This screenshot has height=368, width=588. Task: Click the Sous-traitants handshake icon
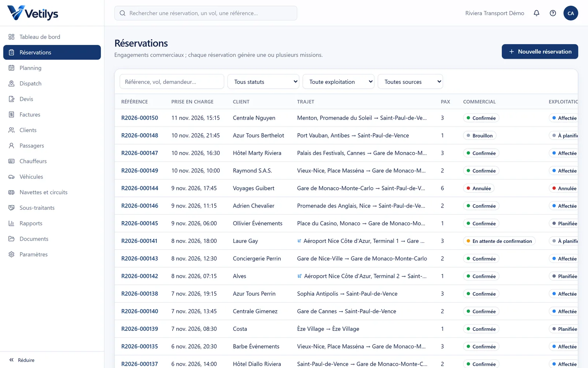coord(11,208)
